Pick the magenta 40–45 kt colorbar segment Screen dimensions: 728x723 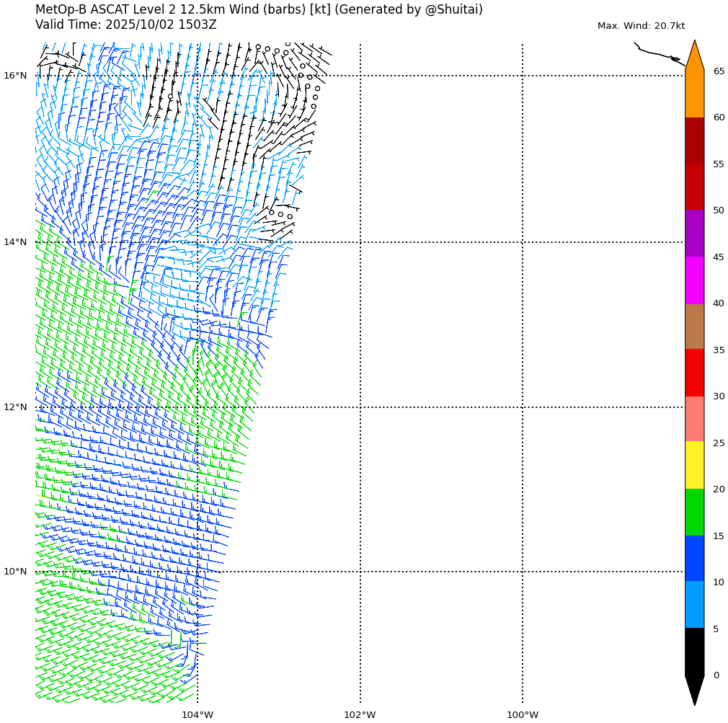[x=694, y=280]
